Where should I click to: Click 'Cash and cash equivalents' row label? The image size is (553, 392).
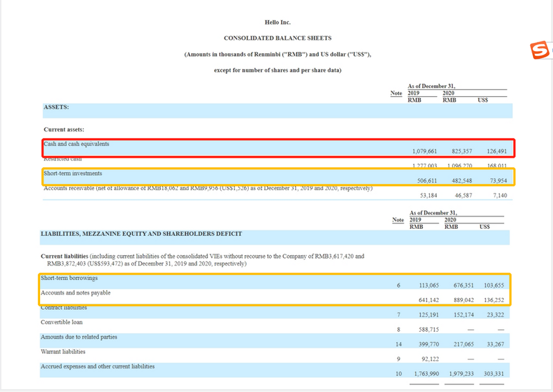(76, 144)
